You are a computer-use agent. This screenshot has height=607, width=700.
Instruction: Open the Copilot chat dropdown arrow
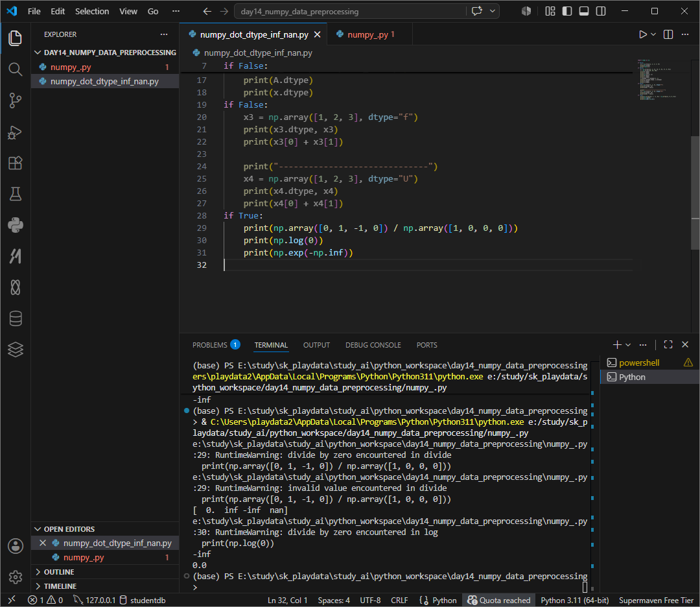click(493, 11)
